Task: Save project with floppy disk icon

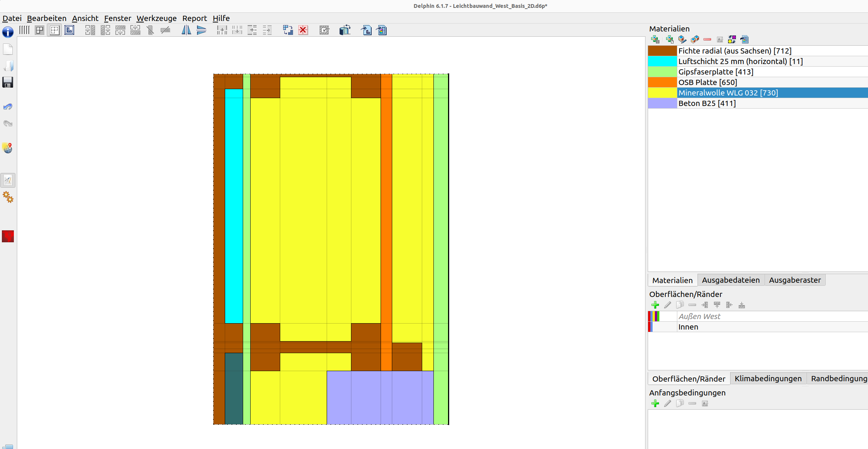Action: (x=8, y=82)
